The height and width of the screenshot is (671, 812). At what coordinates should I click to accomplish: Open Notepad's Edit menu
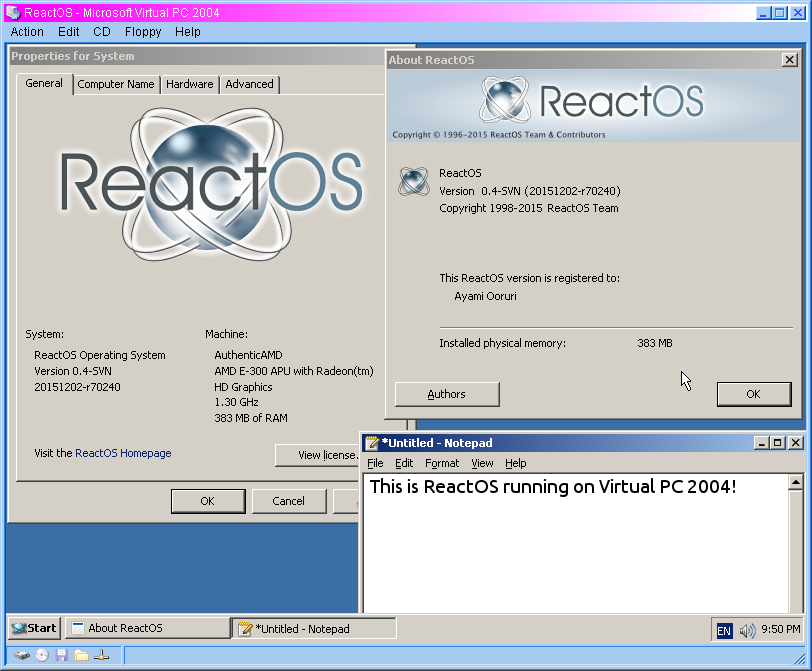404,463
